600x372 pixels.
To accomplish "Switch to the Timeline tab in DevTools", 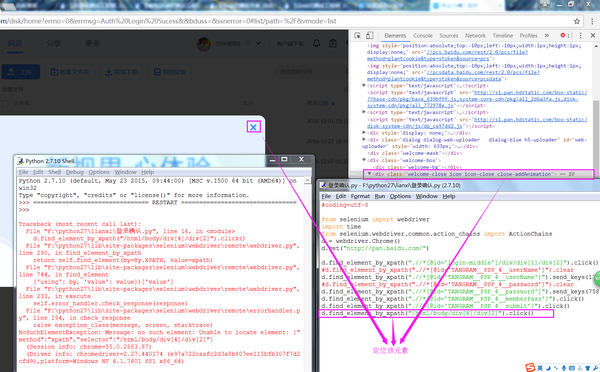I will 502,35.
